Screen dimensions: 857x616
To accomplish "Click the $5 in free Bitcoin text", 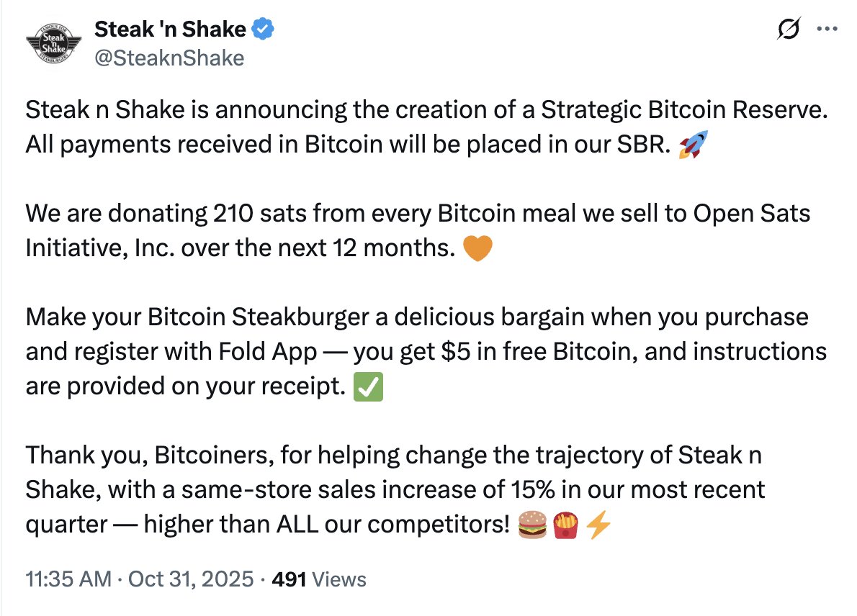I will point(527,353).
